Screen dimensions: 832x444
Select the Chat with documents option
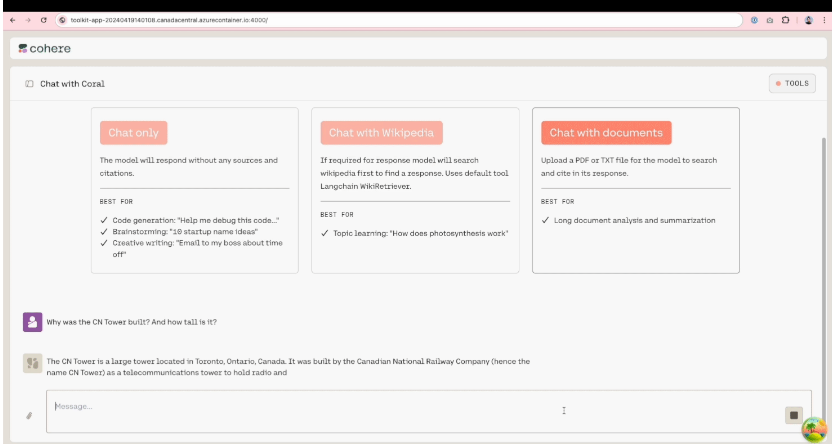(606, 132)
